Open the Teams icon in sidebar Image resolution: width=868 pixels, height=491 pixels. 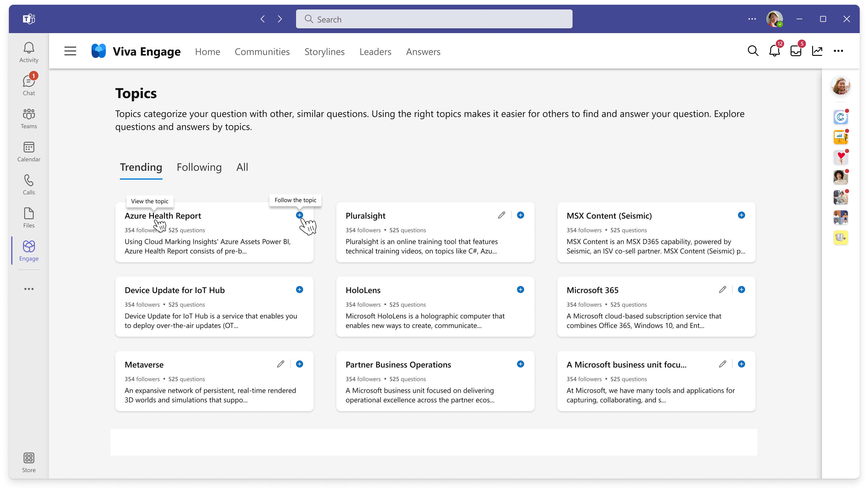click(x=28, y=118)
